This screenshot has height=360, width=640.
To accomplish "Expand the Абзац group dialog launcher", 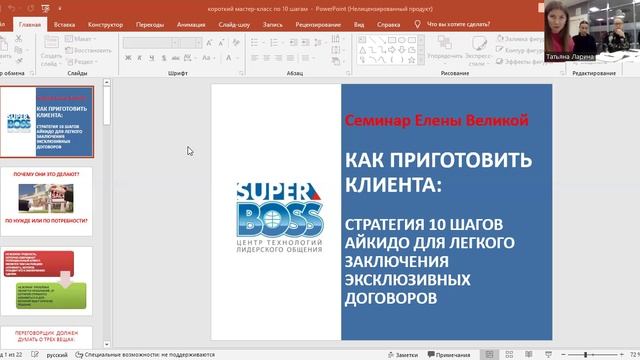I will [348, 73].
